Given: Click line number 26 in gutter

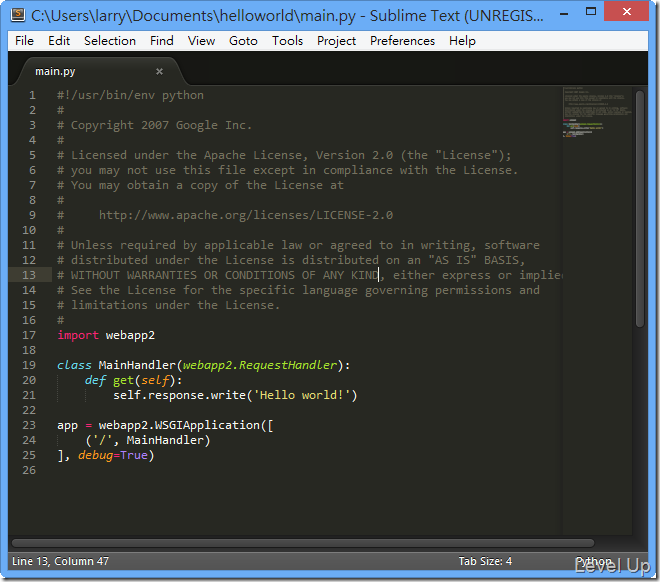Looking at the screenshot, I should point(29,470).
